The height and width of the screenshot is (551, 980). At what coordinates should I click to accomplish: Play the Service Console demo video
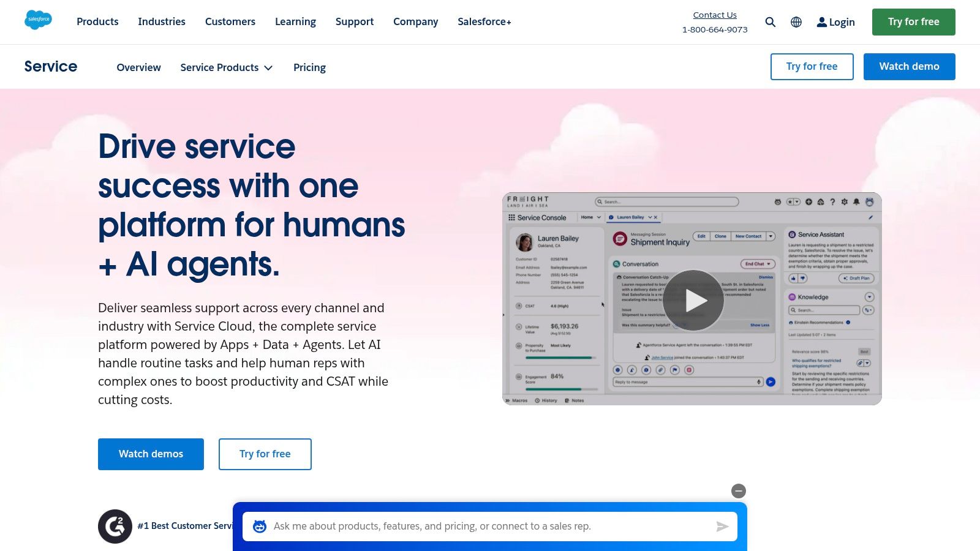coord(693,300)
